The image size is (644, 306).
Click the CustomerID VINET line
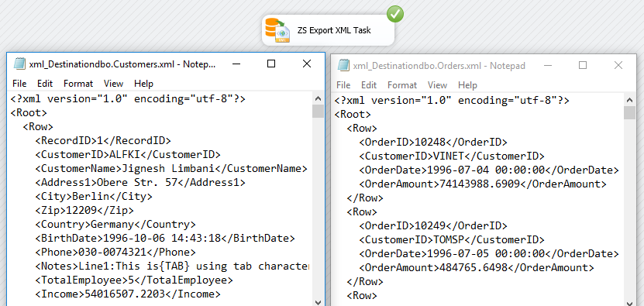[x=452, y=156]
